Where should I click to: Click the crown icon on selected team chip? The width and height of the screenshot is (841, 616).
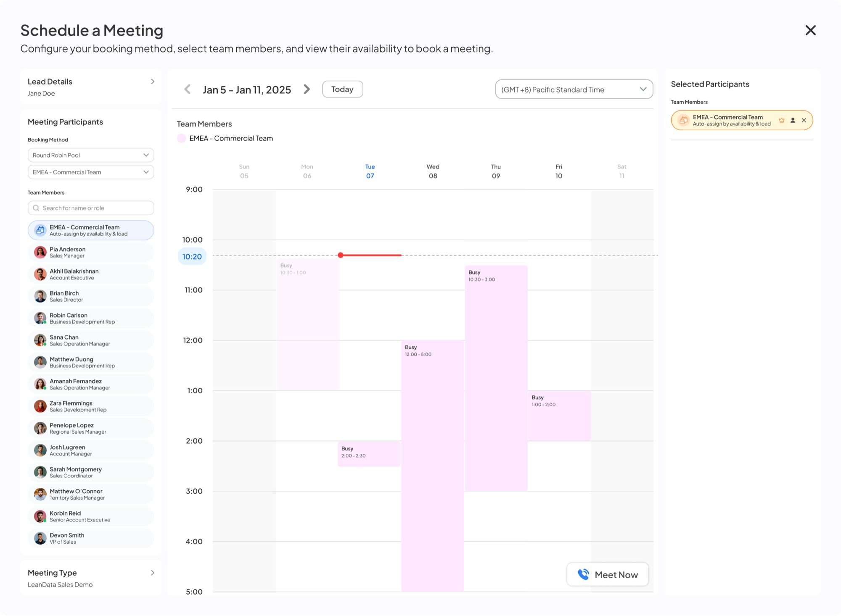(782, 120)
